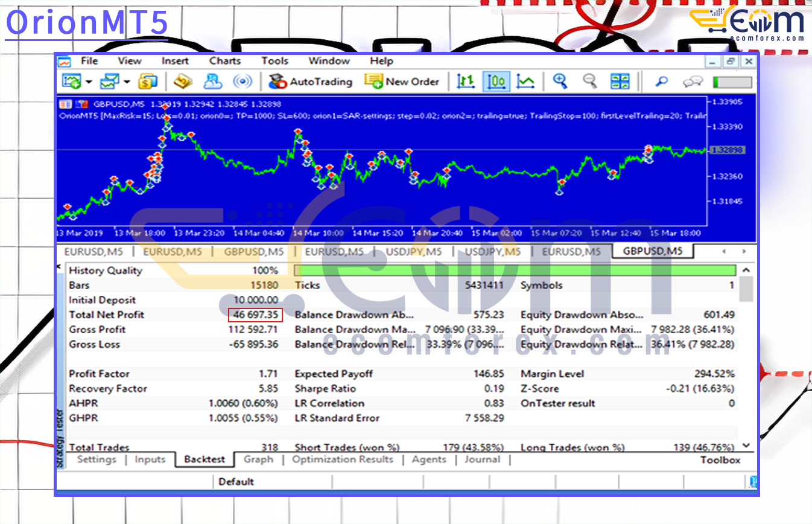Viewport: 812px width, 524px height.
Task: Open the Profiles toolbar icon
Action: click(x=110, y=81)
